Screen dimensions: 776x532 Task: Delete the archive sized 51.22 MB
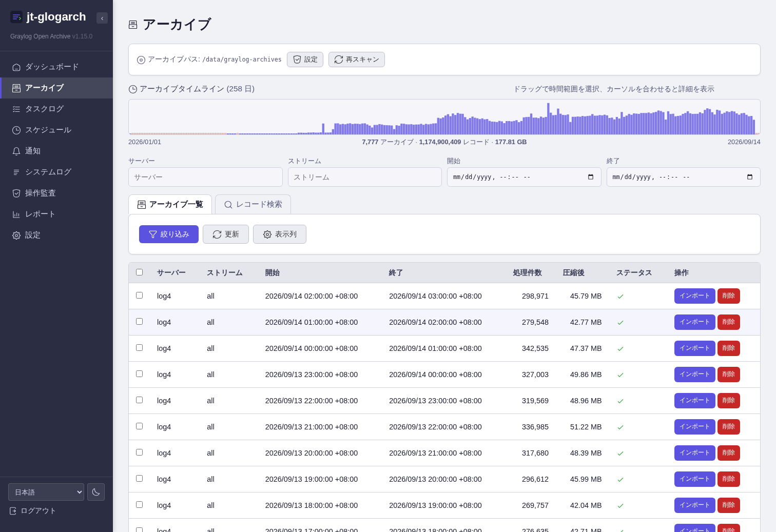(729, 427)
